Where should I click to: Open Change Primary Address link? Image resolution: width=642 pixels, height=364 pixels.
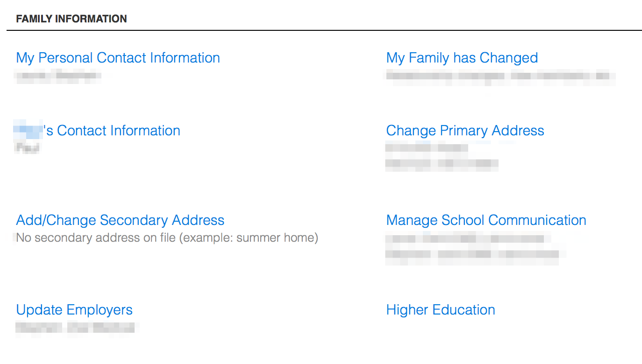click(x=465, y=131)
